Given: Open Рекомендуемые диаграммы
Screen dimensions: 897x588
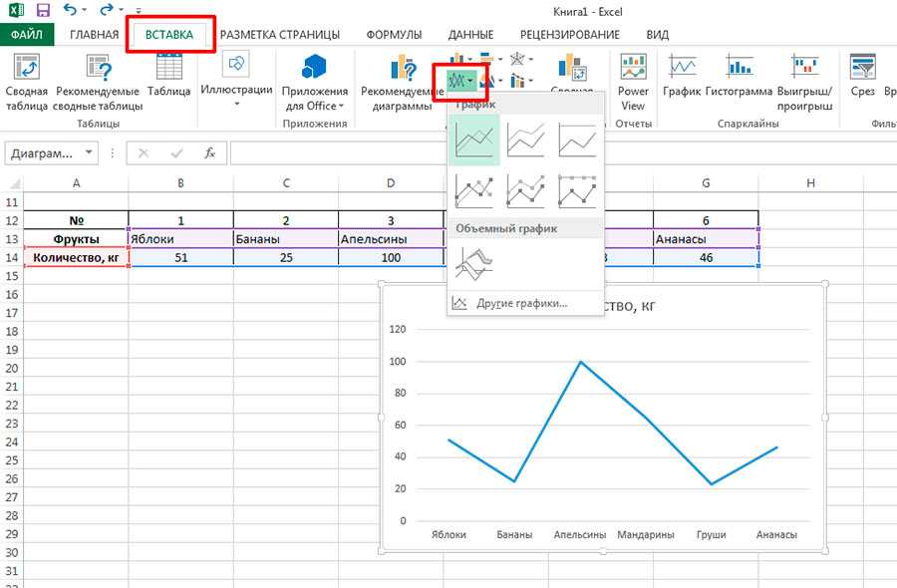Looking at the screenshot, I should tap(403, 83).
